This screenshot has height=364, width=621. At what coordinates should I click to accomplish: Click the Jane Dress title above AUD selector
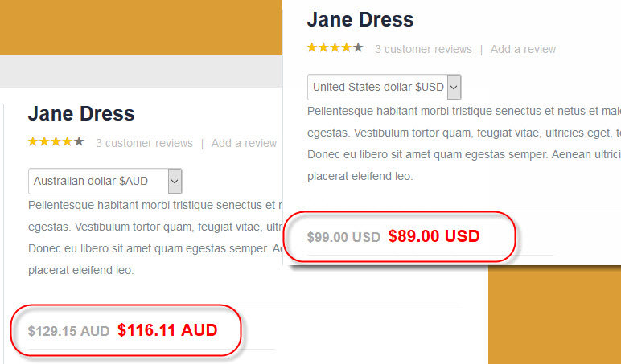pyautogui.click(x=81, y=113)
